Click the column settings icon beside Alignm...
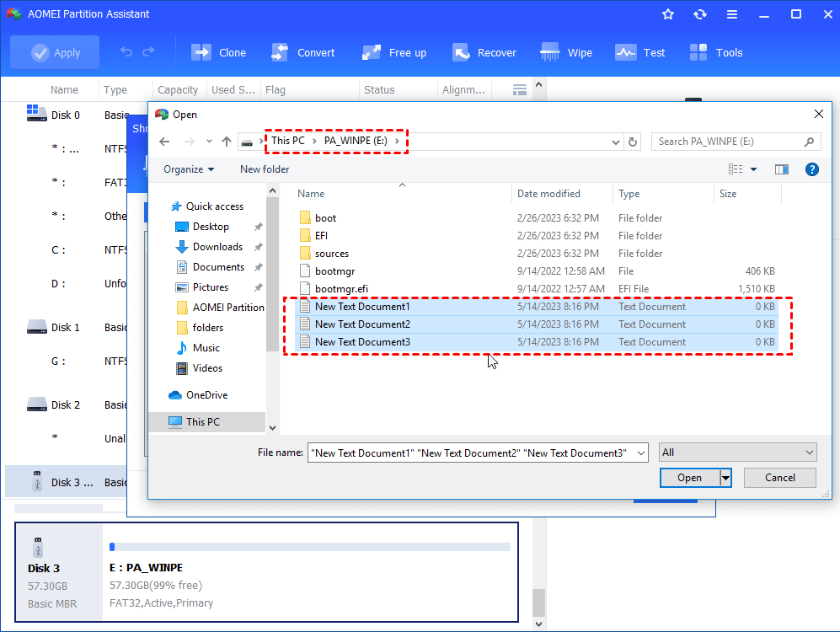 519,90
